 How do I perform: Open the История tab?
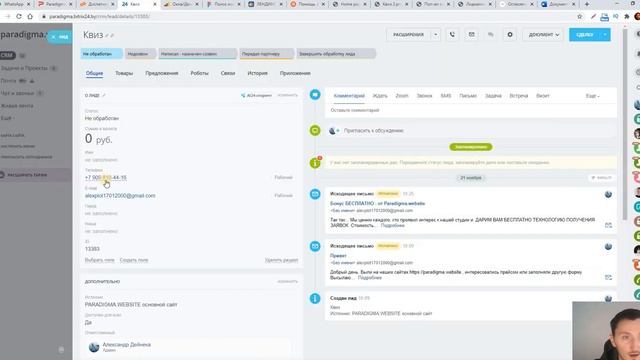pyautogui.click(x=257, y=73)
